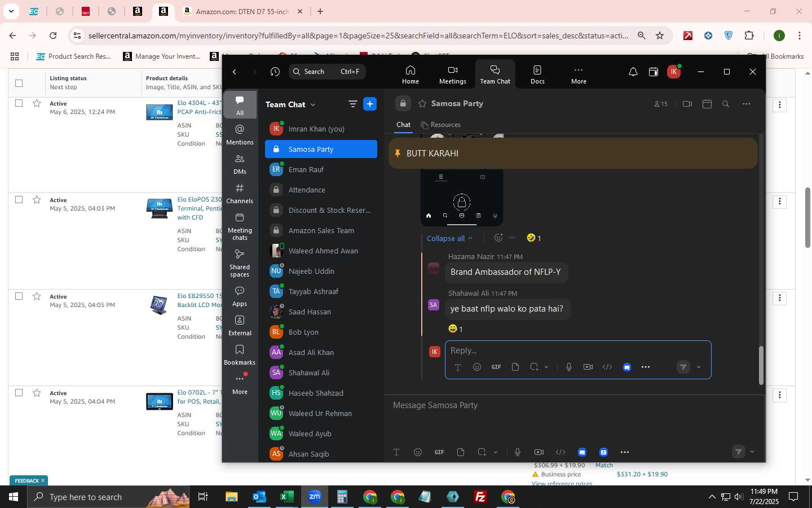Open more options ellipsis in main message toolbar
Viewport: 812px width, 508px height.
pos(624,452)
